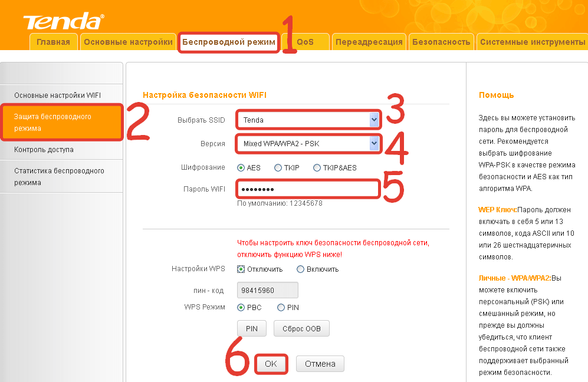588x382 pixels.
Task: Click the Tenda logo
Action: tap(64, 21)
